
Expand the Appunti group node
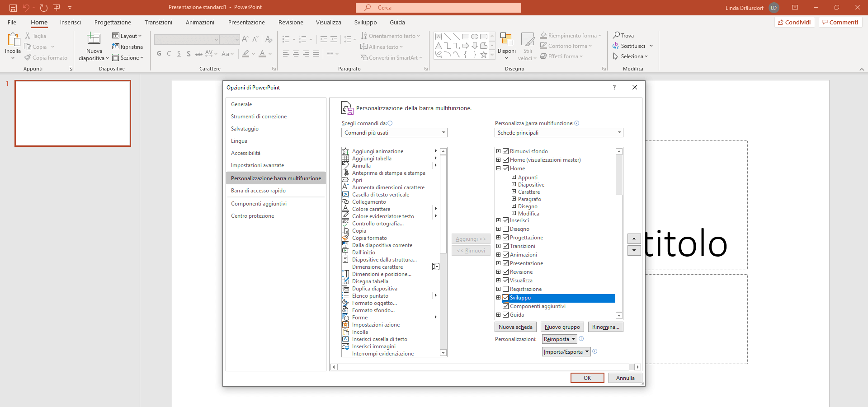pyautogui.click(x=514, y=177)
